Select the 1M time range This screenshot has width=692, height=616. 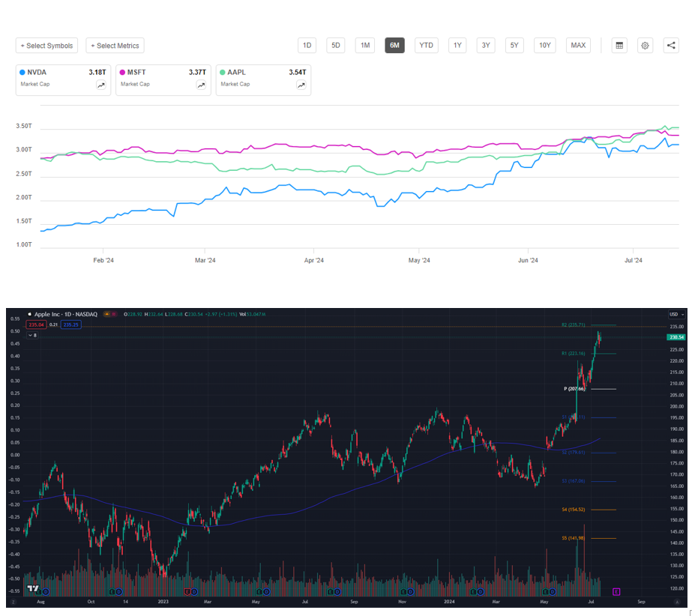tap(365, 46)
